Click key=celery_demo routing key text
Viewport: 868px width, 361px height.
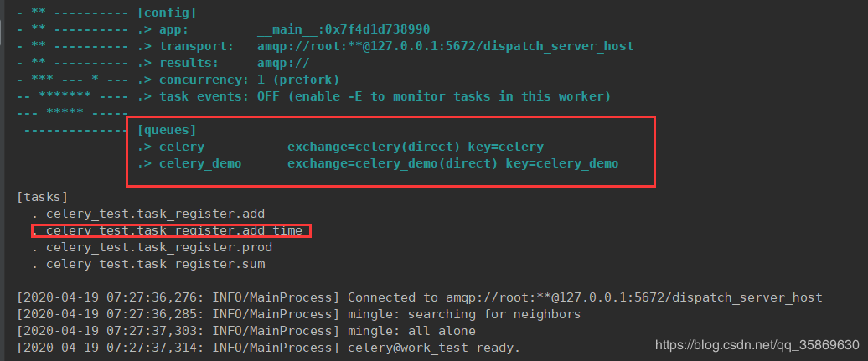(x=562, y=164)
